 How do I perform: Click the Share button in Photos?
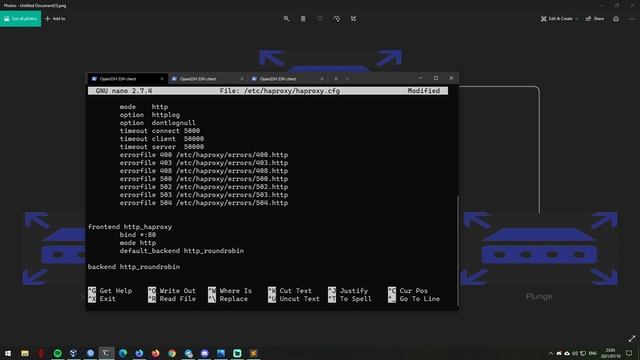pyautogui.click(x=595, y=19)
